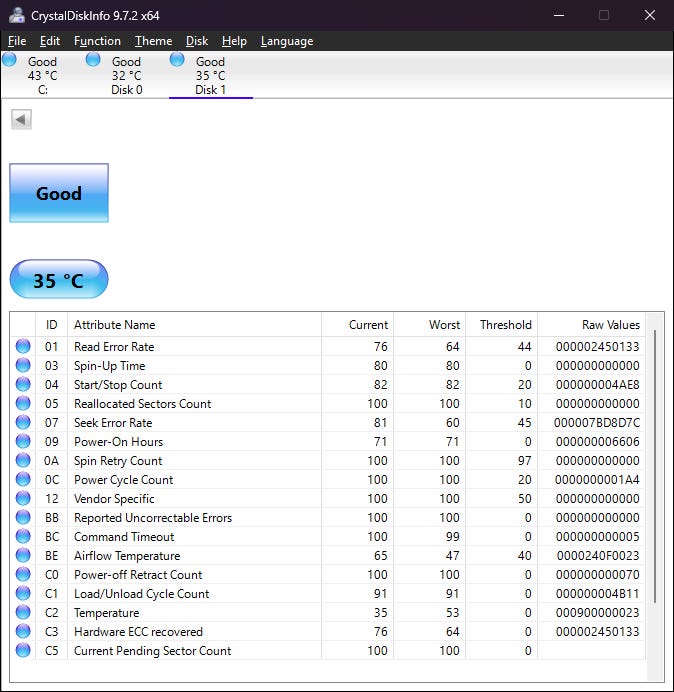Screen dimensions: 674x692
Task: Open the Function menu
Action: point(97,41)
